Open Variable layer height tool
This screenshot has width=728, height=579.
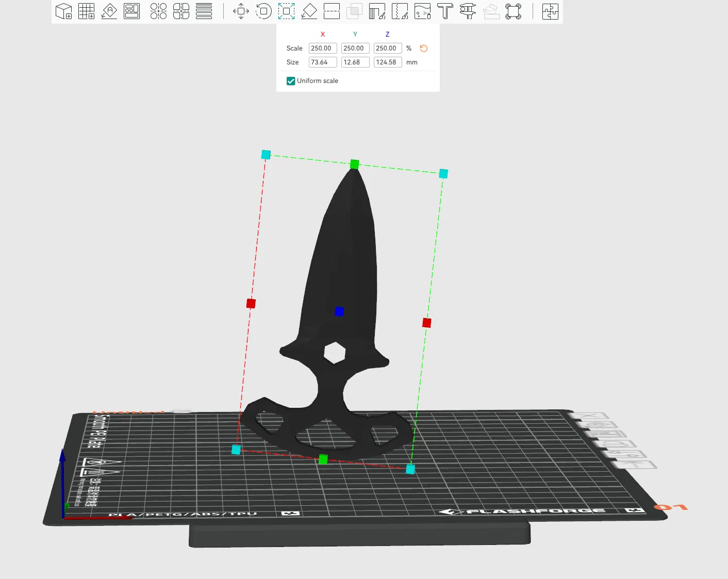click(x=204, y=11)
